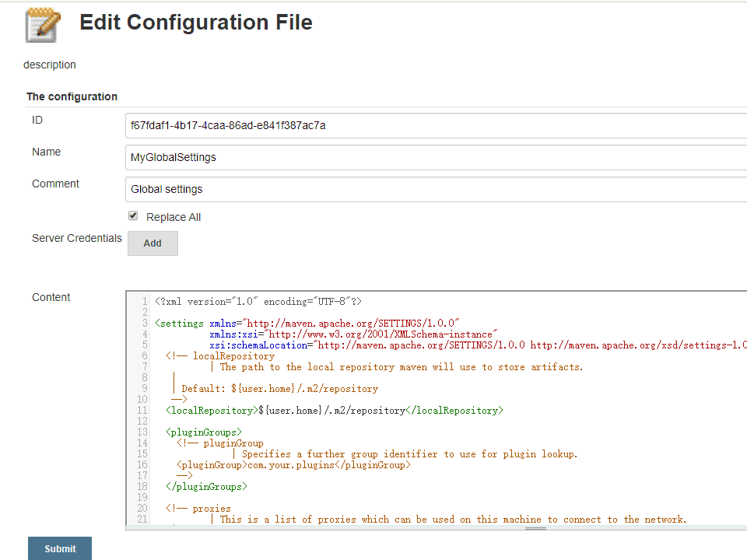
Task: Click the opening pluginGroups tag in editor
Action: point(204,432)
